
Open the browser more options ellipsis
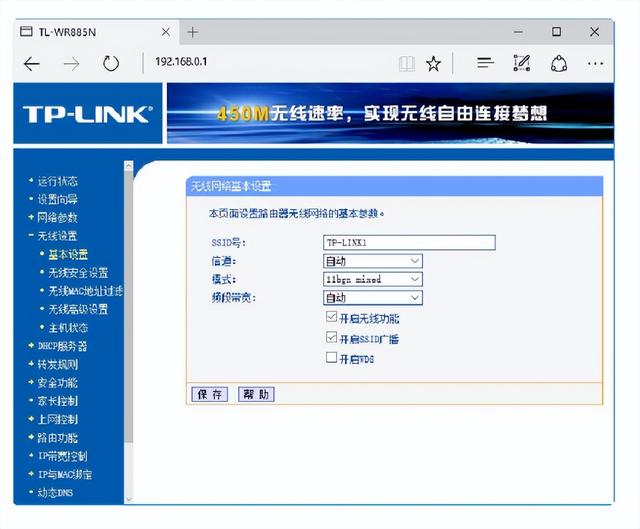tap(596, 63)
